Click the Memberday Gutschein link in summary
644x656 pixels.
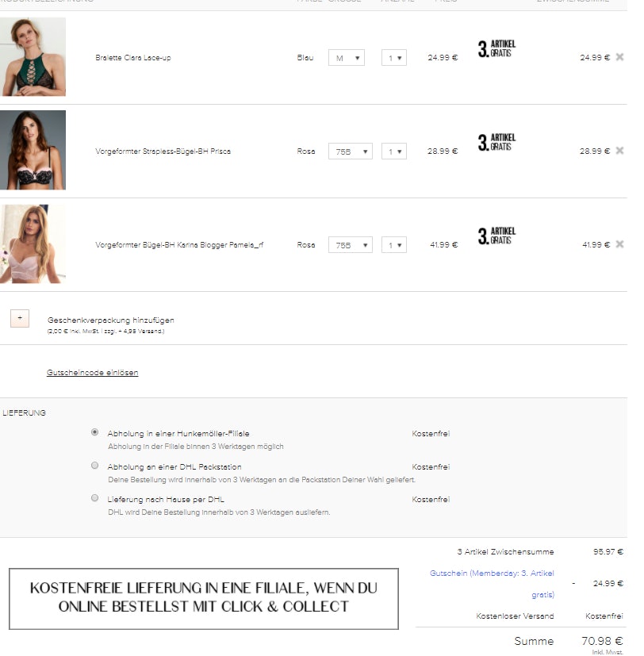tap(492, 584)
